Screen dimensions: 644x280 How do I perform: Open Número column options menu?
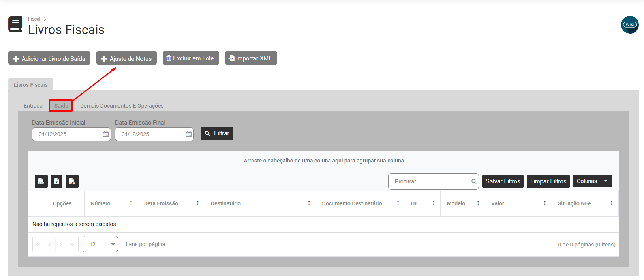click(x=131, y=203)
